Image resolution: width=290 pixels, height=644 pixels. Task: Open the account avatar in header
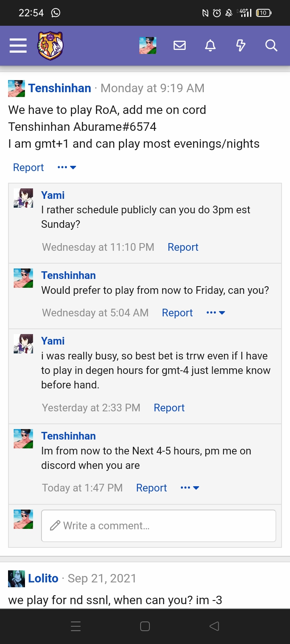(x=148, y=45)
